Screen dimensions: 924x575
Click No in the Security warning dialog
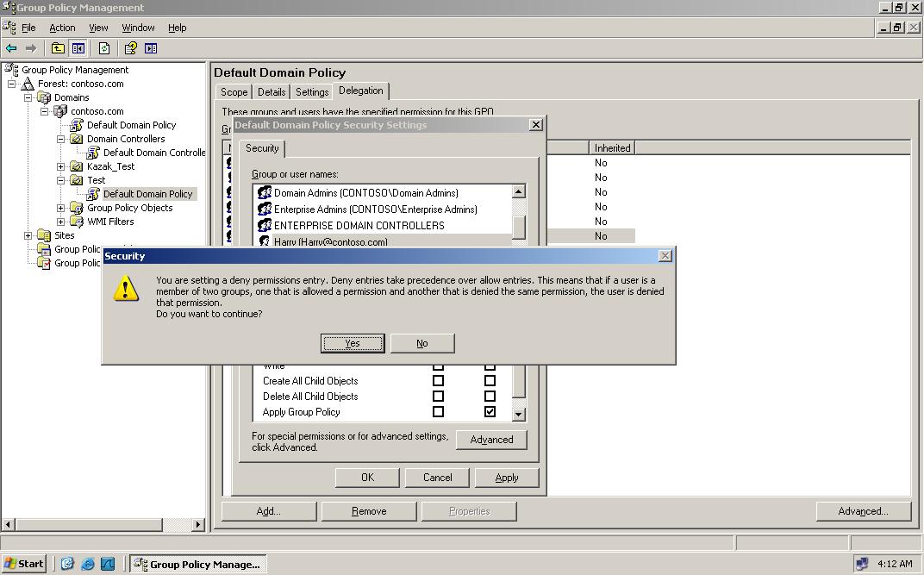[422, 343]
